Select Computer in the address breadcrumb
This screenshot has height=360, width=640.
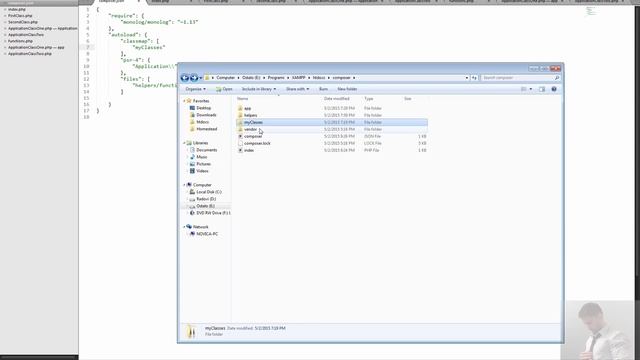(225, 78)
